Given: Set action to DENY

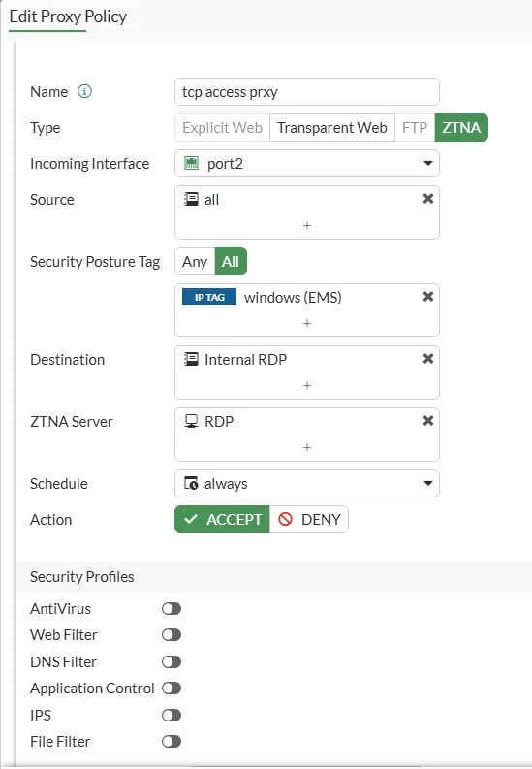Looking at the screenshot, I should tap(309, 520).
